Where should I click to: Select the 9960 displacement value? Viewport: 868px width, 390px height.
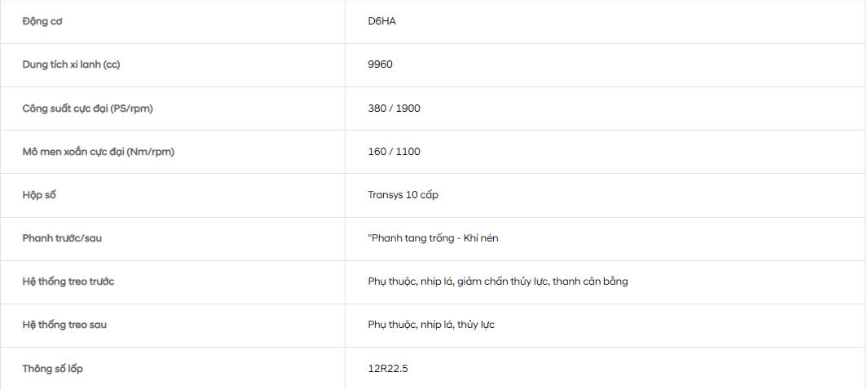[380, 64]
